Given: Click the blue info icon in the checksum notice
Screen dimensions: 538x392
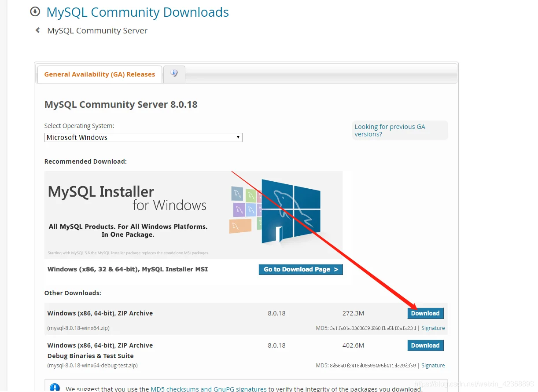Looking at the screenshot, I should point(55,387).
